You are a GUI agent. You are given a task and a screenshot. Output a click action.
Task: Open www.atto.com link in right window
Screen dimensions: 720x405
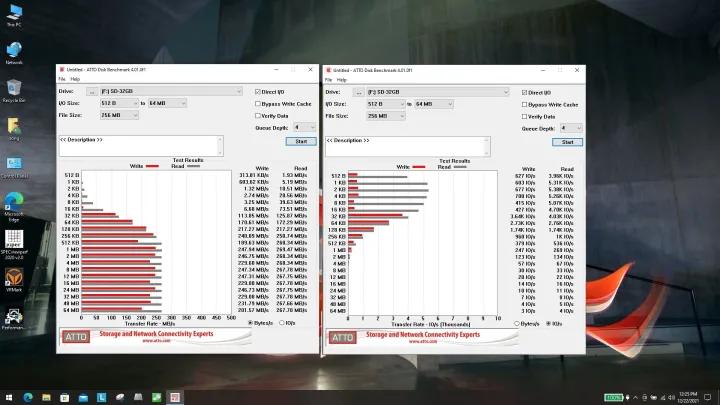(x=423, y=342)
